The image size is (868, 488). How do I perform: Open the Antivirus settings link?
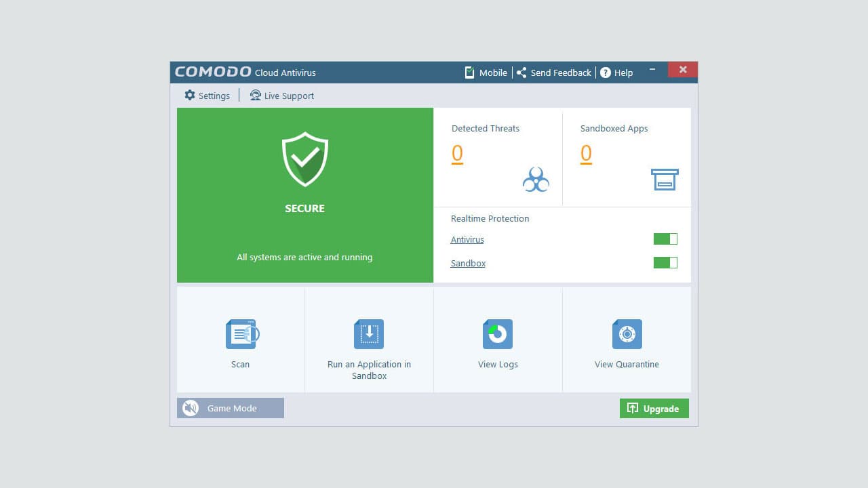[467, 239]
